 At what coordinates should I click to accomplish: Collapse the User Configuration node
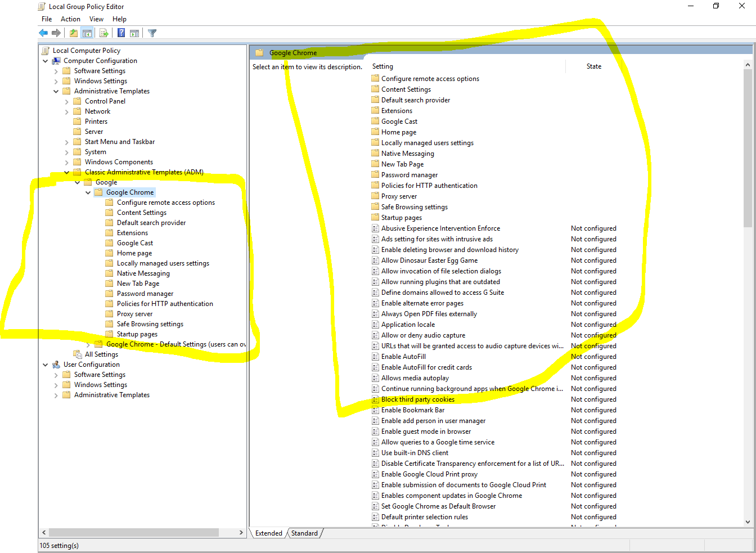click(46, 365)
